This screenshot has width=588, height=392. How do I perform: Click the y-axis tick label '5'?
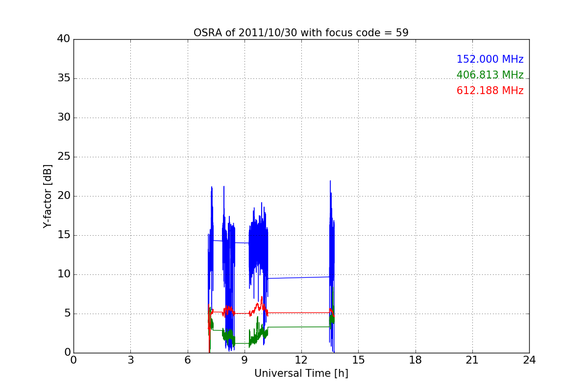(x=67, y=314)
